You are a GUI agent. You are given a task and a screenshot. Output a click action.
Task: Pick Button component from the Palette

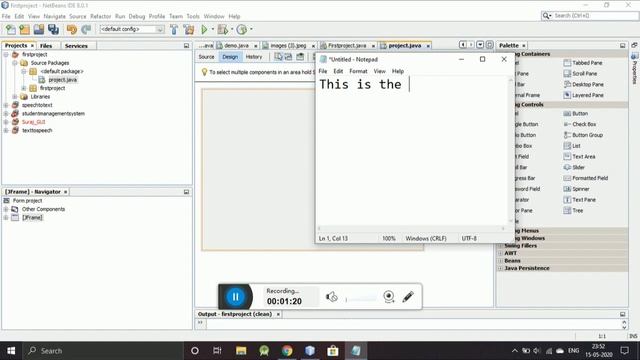pyautogui.click(x=576, y=113)
